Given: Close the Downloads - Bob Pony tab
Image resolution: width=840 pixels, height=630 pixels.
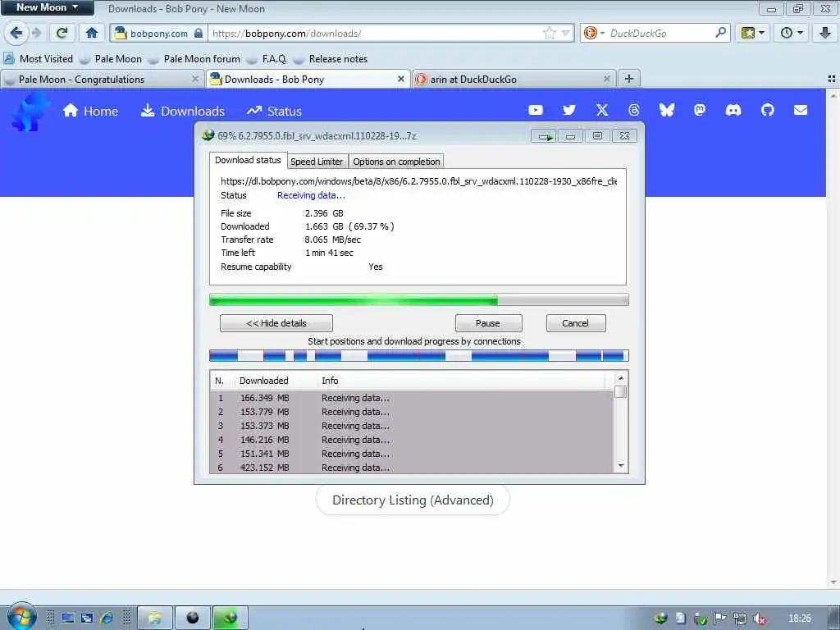Looking at the screenshot, I should point(400,79).
